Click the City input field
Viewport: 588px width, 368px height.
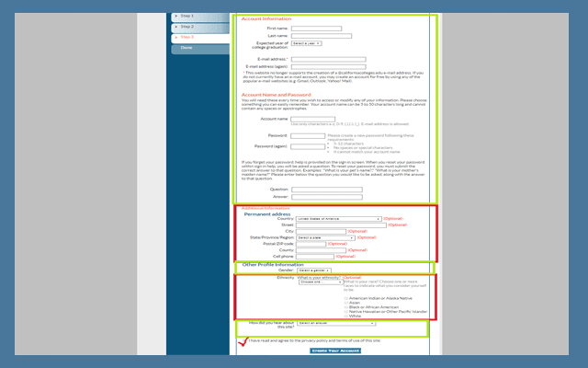(321, 232)
